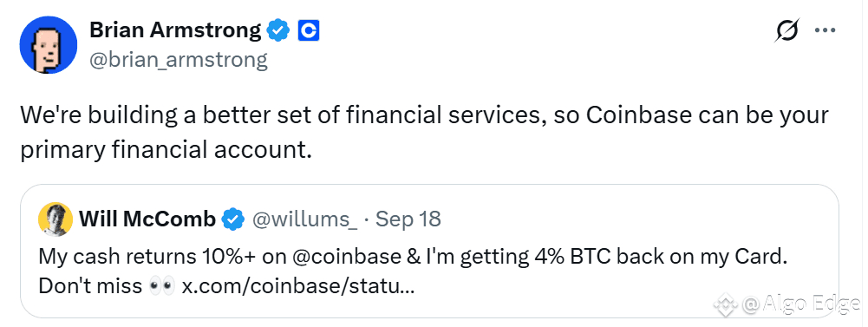Viewport: 868px width, 327px height.
Task: Click the blue verified badge beside Brian Armstrong
Action: [278, 30]
